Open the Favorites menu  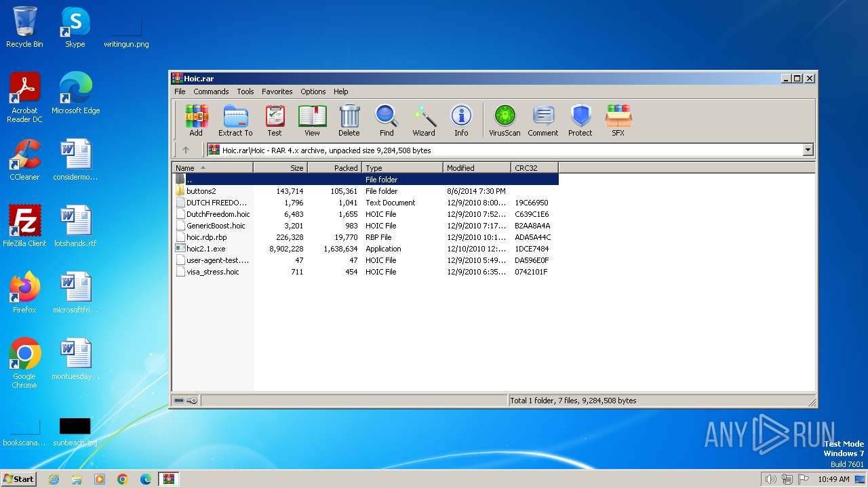click(277, 91)
